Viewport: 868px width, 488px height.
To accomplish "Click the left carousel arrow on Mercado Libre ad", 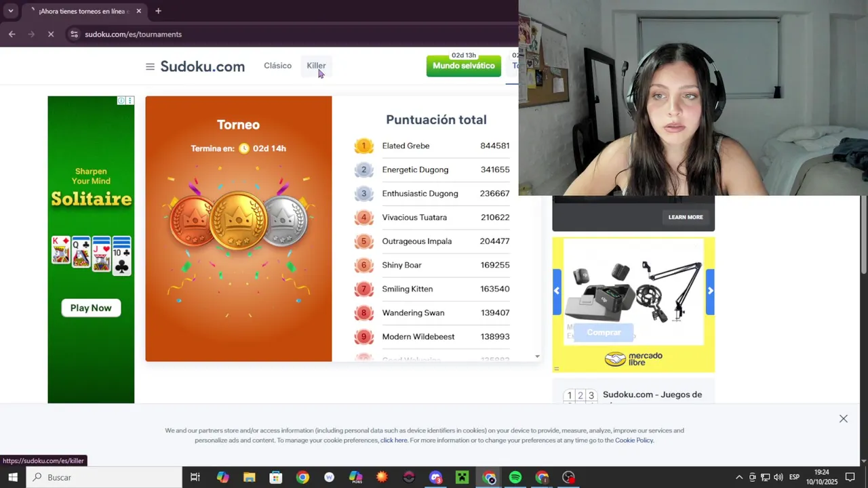I will click(557, 291).
